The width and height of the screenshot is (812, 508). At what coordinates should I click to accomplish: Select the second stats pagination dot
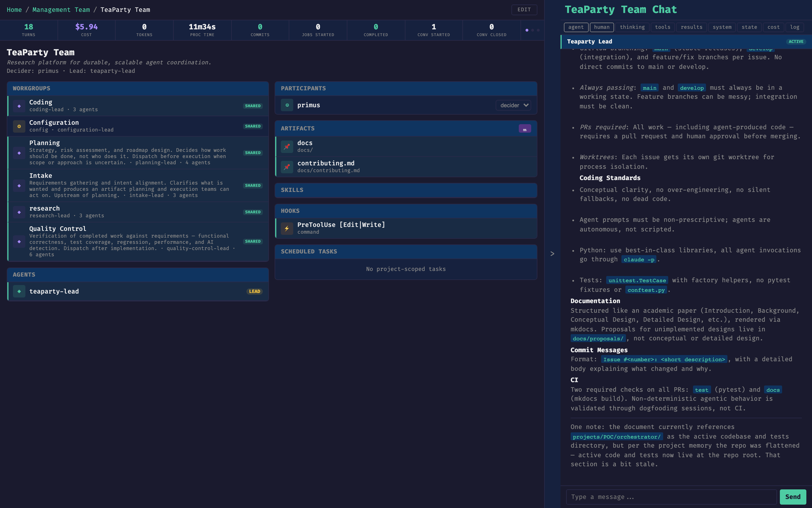(x=533, y=30)
